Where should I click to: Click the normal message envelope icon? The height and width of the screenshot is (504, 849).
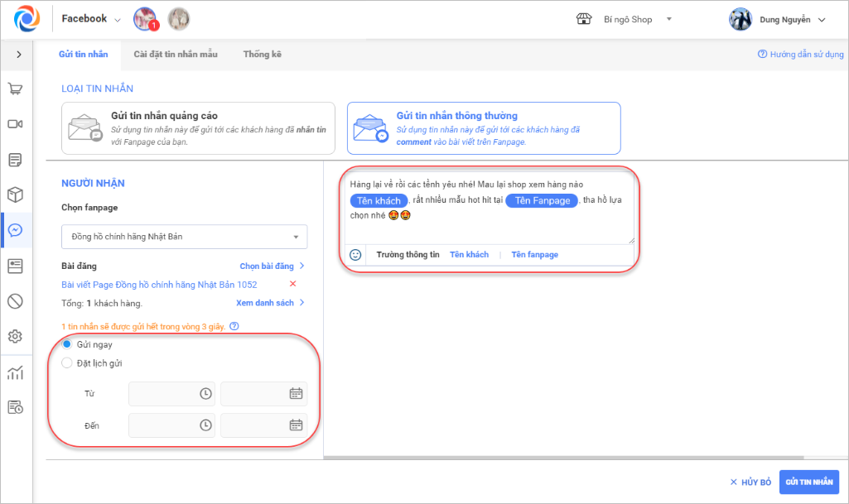point(371,128)
